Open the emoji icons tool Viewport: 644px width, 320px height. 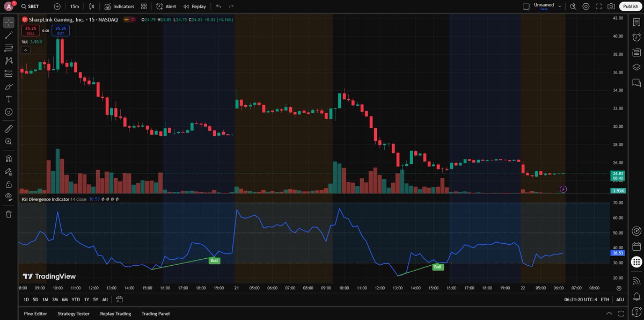click(x=9, y=112)
